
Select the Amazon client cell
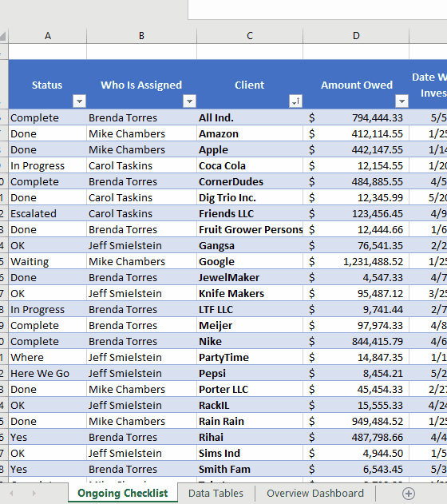pyautogui.click(x=250, y=133)
